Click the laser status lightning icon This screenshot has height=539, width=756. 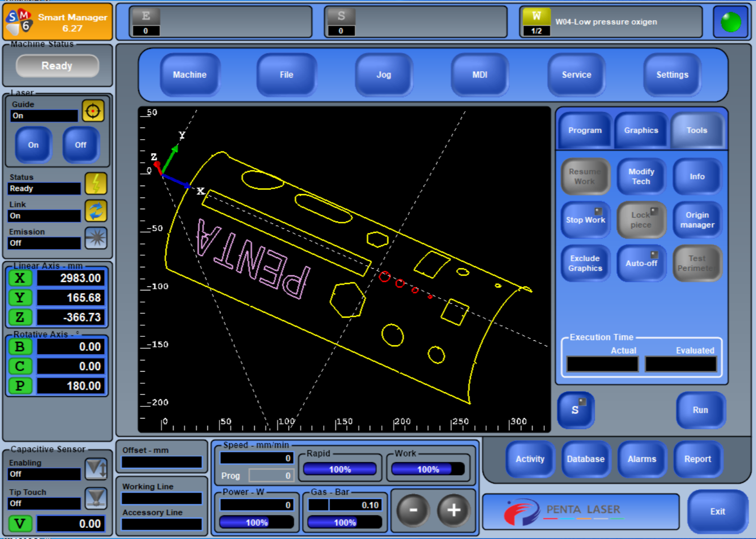tap(96, 184)
